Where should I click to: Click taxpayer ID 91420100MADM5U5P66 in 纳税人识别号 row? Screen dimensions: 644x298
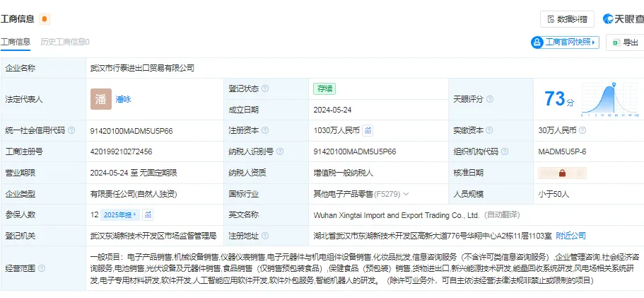[x=354, y=151]
